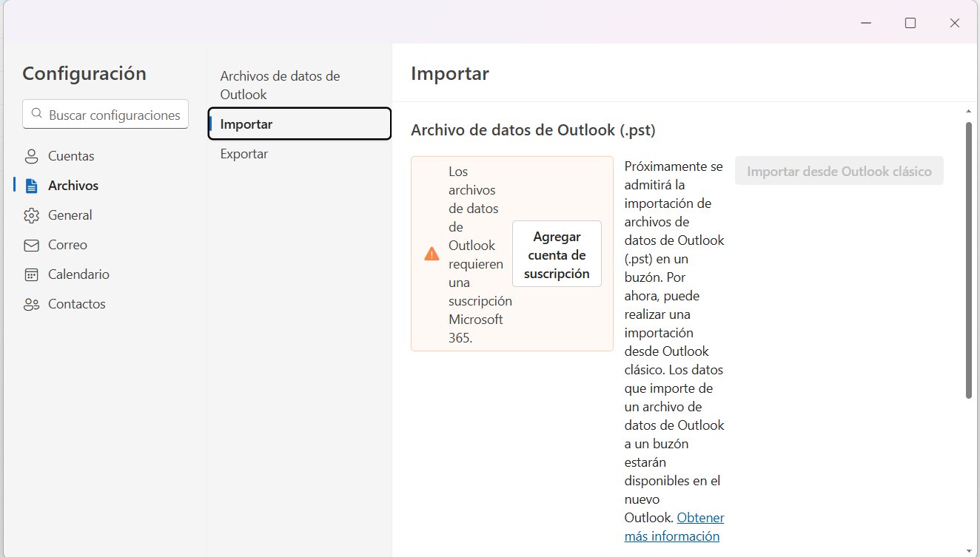The height and width of the screenshot is (557, 980).
Task: Select Cuentas in the settings sidebar
Action: click(x=70, y=155)
